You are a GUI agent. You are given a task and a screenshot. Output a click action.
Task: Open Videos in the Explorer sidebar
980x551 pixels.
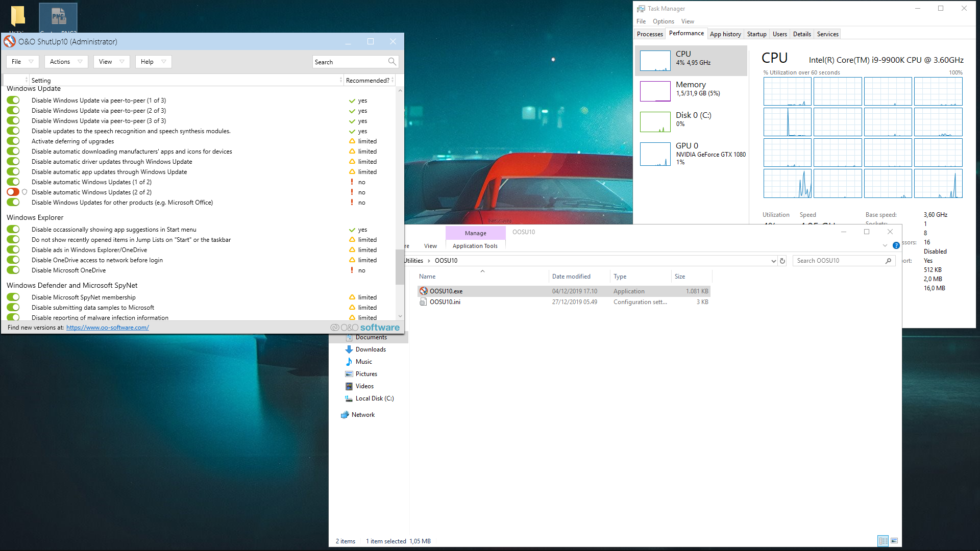click(364, 386)
